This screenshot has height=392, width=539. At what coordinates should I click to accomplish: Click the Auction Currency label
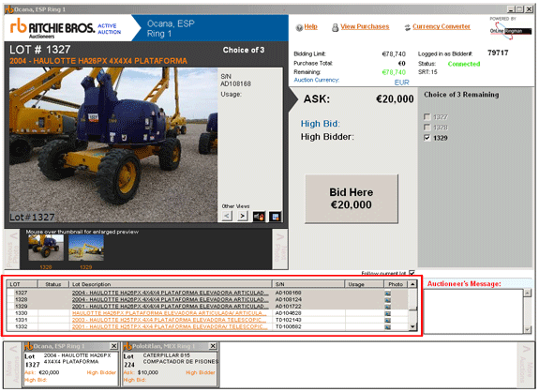click(x=316, y=80)
